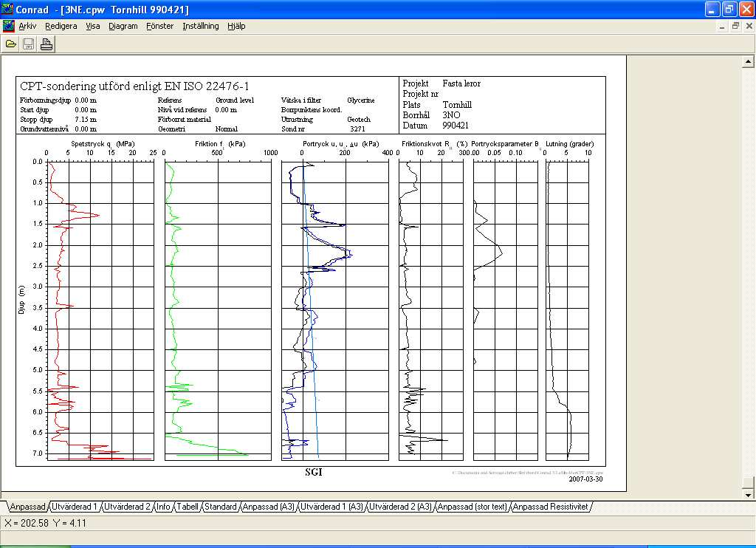Click the Stopp djup value 7.15 m
The width and height of the screenshot is (756, 548).
pos(86,119)
